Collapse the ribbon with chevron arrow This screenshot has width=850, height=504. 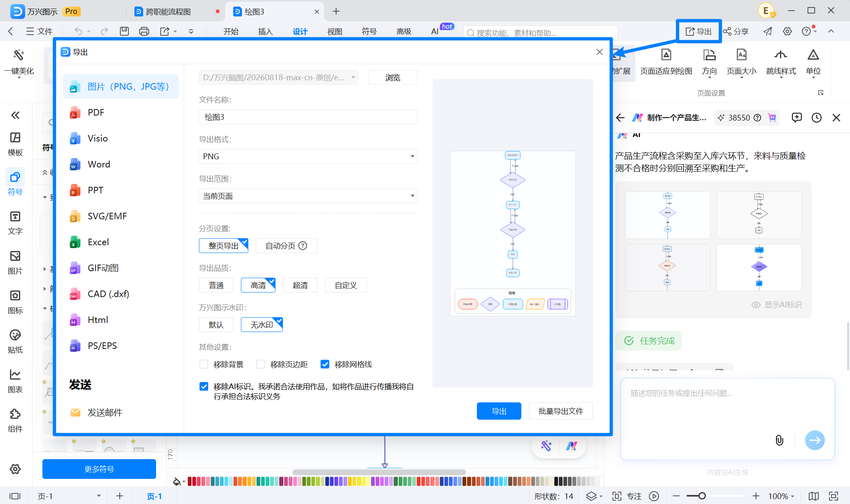click(831, 31)
